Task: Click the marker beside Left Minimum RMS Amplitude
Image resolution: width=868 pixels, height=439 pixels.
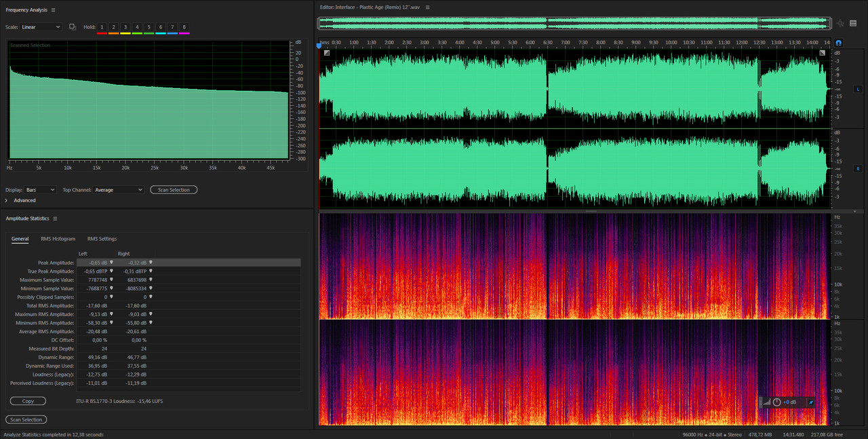Action: point(111,322)
